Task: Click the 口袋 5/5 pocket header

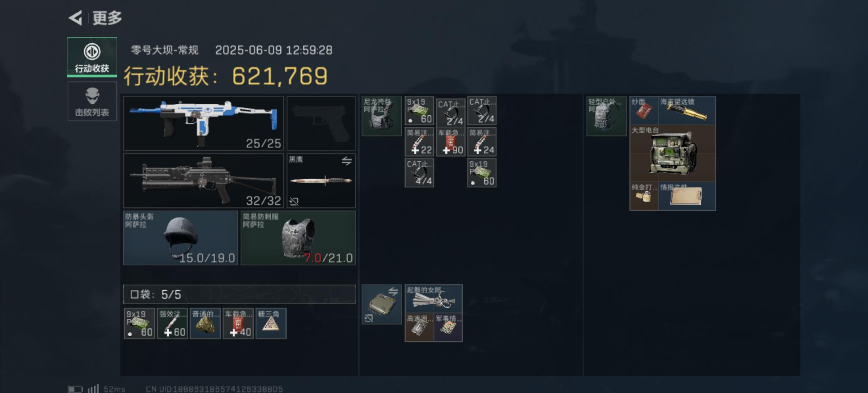Action: (239, 294)
